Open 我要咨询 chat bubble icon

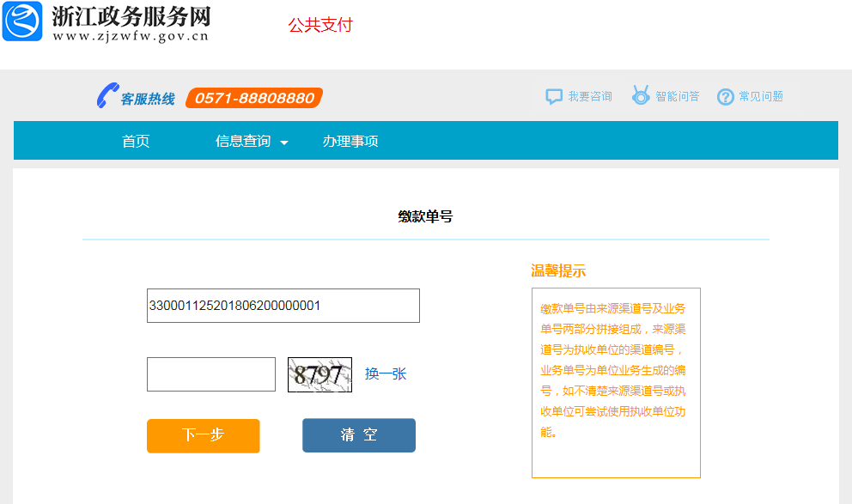[552, 96]
